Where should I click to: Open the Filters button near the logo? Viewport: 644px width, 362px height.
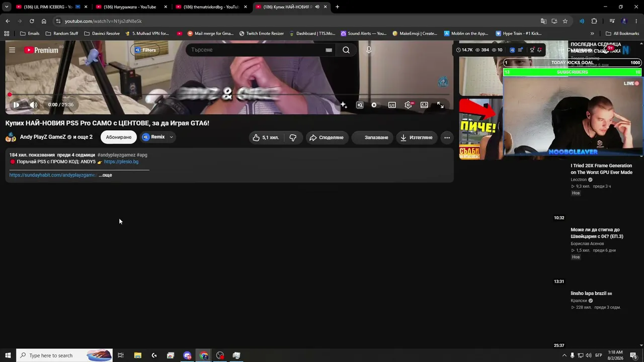(x=145, y=50)
